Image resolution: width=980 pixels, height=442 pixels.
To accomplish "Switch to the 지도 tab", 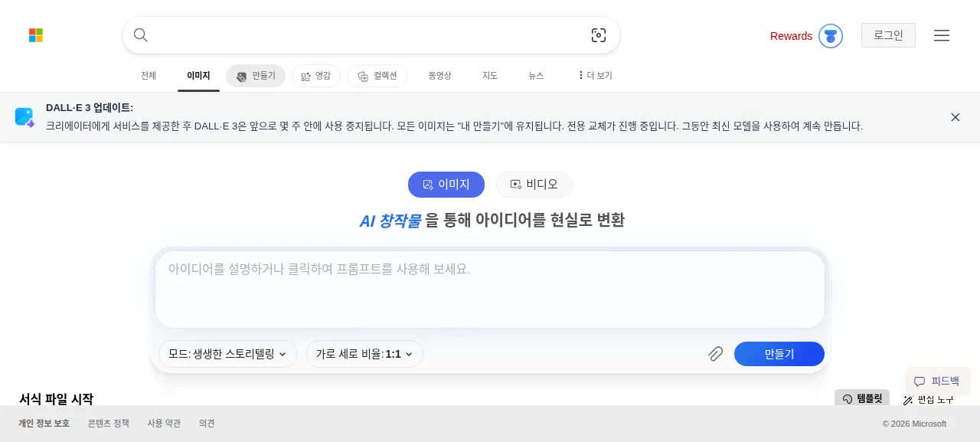I will (490, 76).
